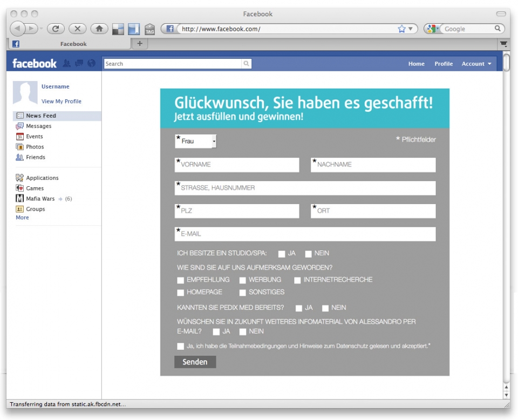Accept the Teilnahmebedingungen checkbox

coord(180,346)
